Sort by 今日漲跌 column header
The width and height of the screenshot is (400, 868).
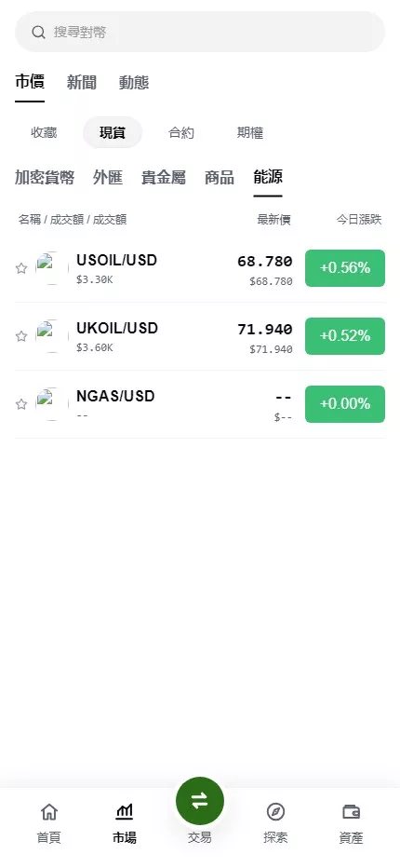coord(359,220)
